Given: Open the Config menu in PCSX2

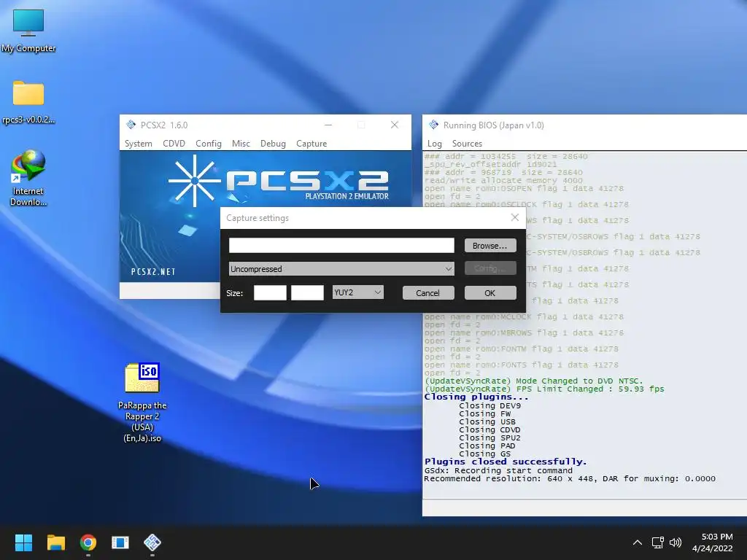Looking at the screenshot, I should coord(208,144).
